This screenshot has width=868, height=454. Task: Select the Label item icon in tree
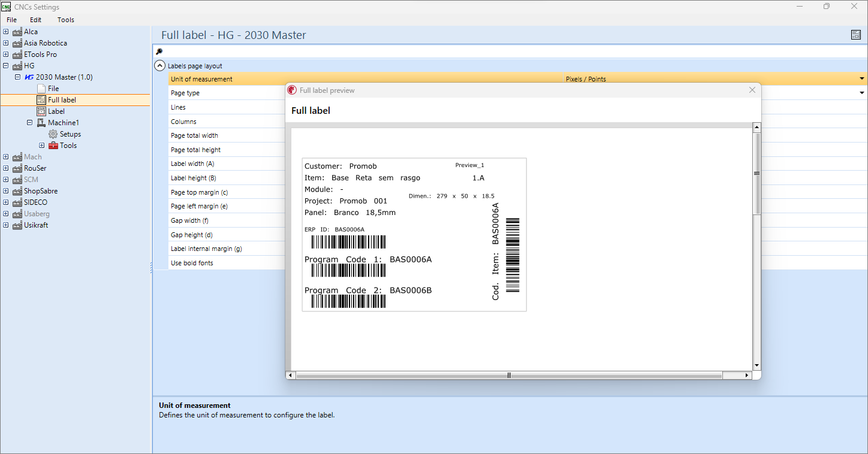tap(41, 111)
